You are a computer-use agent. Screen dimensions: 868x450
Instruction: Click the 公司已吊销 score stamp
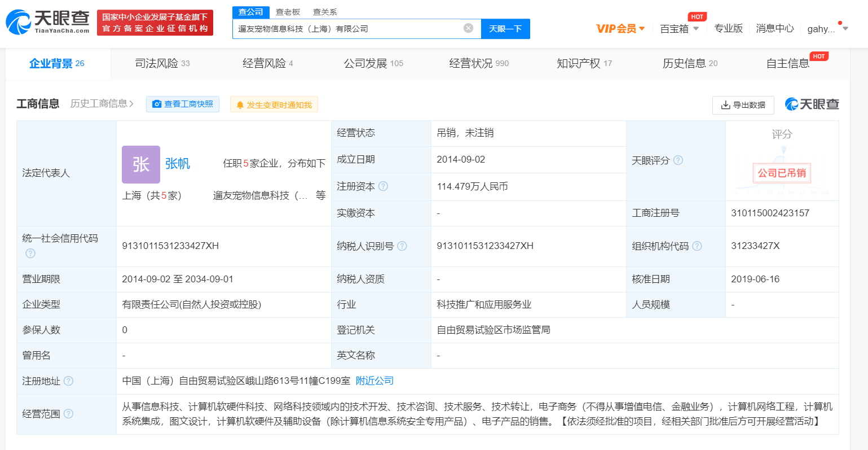(x=782, y=173)
